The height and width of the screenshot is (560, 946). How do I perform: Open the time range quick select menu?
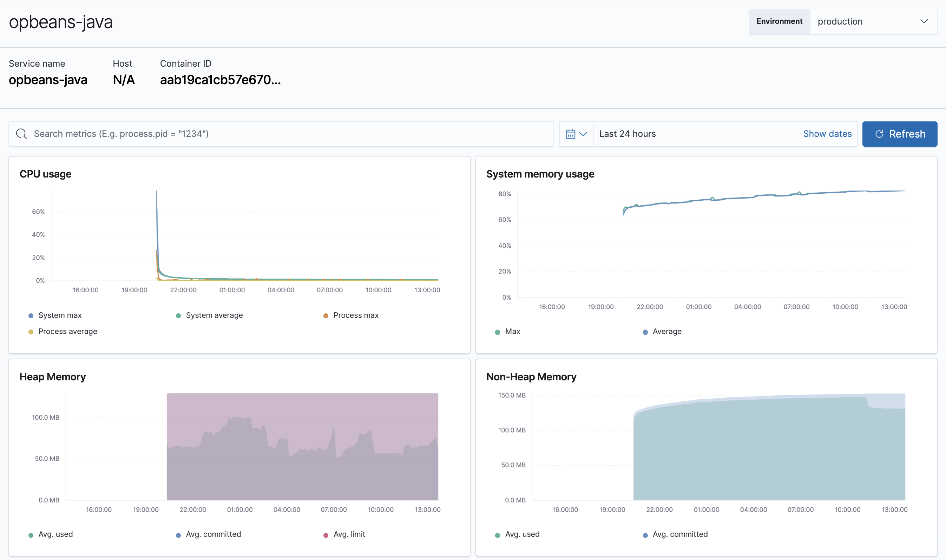coord(576,134)
